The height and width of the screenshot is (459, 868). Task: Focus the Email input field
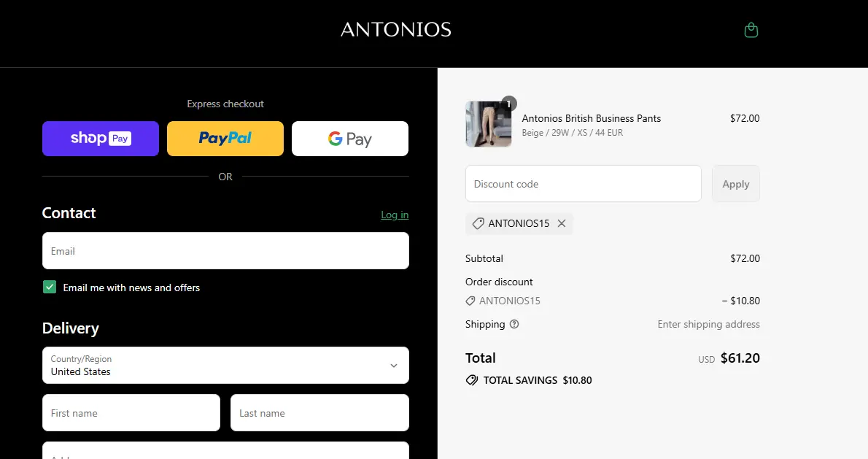tap(226, 251)
